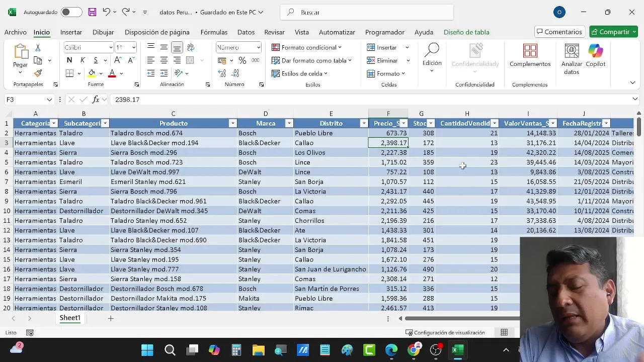Apply bold with the N button
Viewport: 644px width, 362px height.
pos(69,60)
